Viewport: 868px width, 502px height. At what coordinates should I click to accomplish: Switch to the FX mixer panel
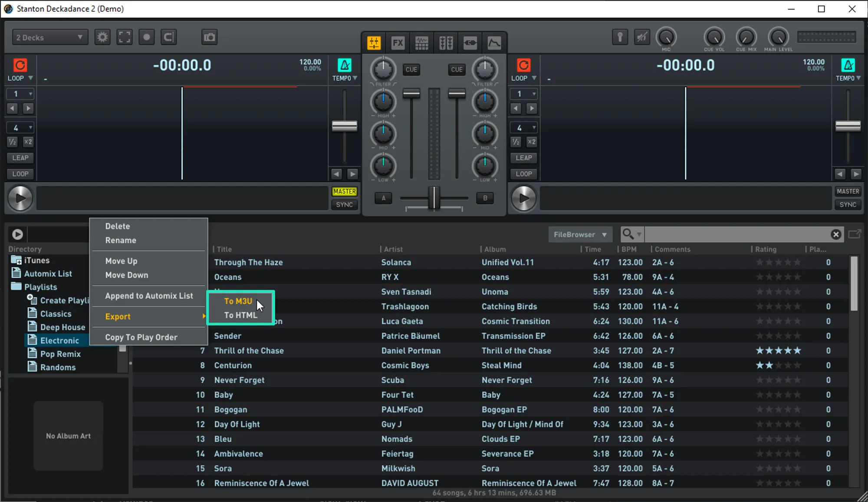pos(398,43)
